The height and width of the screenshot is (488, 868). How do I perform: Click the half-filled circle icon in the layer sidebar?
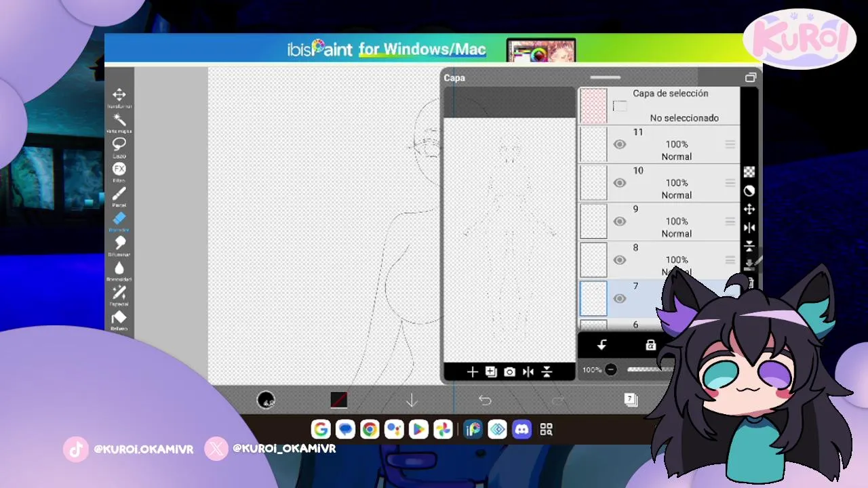coord(749,191)
